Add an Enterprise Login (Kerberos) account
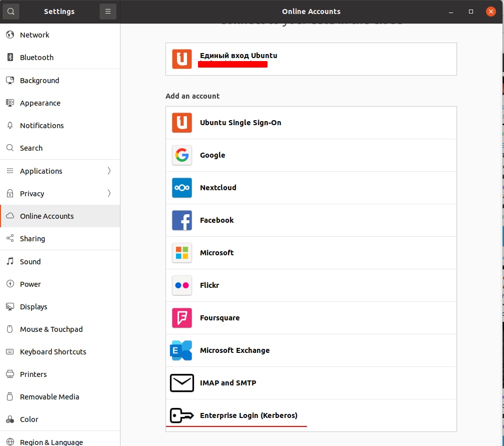The image size is (504, 446). click(x=311, y=415)
